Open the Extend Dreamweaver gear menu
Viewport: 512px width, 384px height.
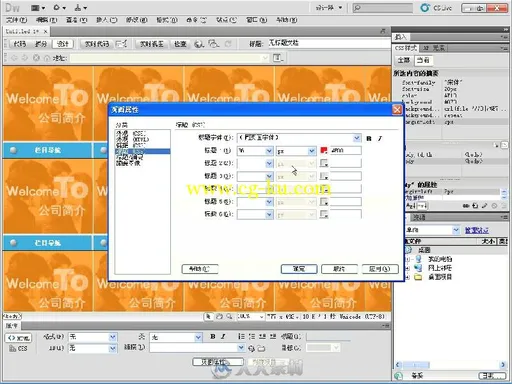[x=59, y=7]
